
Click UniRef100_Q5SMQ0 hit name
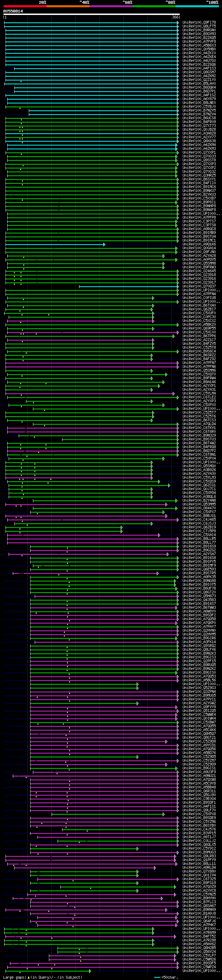199,465
